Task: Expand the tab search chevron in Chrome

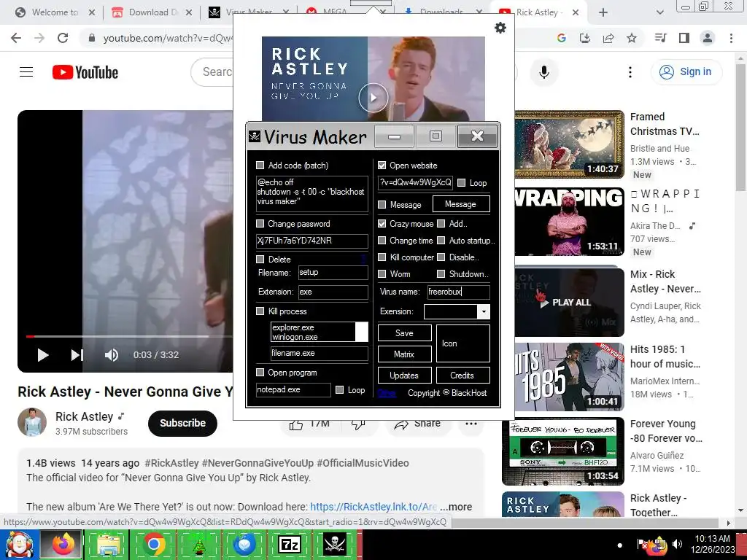Action: click(x=659, y=12)
